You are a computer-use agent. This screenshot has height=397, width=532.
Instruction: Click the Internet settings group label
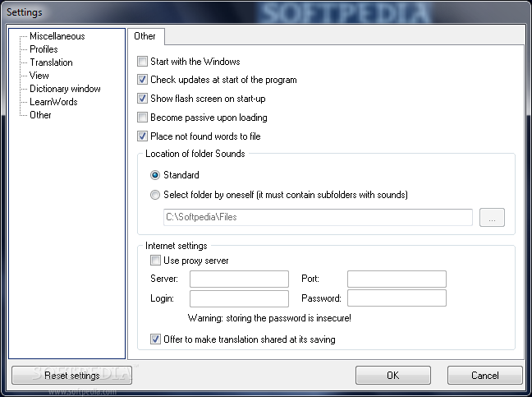coord(176,246)
